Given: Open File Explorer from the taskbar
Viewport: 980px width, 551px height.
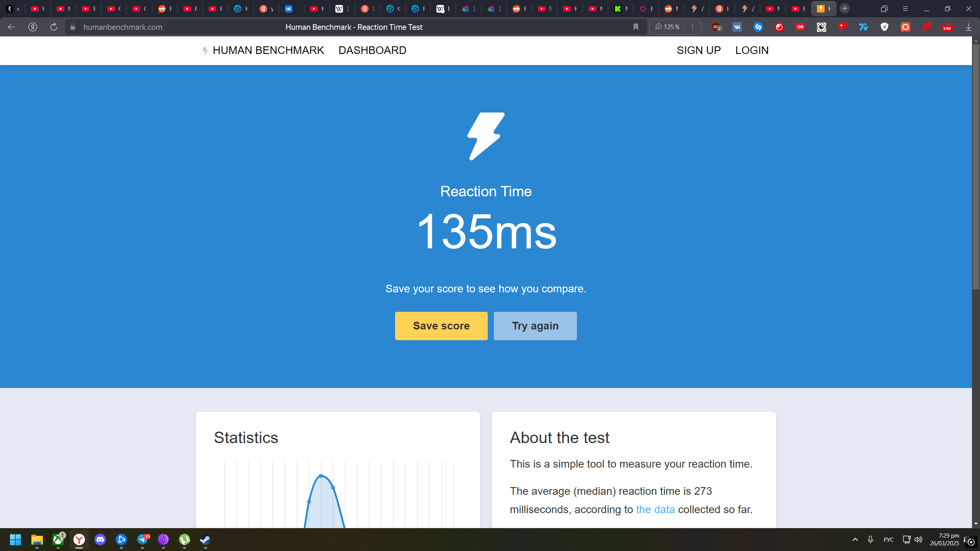Looking at the screenshot, I should click(x=37, y=540).
